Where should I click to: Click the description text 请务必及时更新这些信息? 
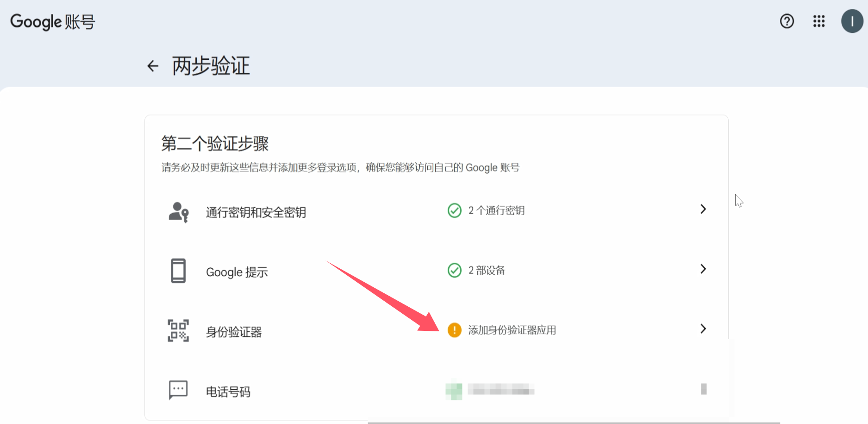point(340,167)
